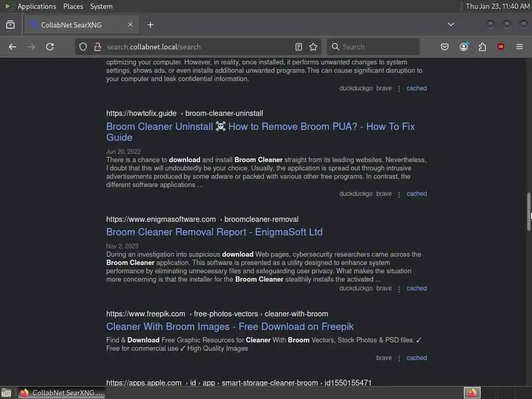Click the address bar URL field
Image resolution: width=532 pixels, height=399 pixels.
point(198,47)
